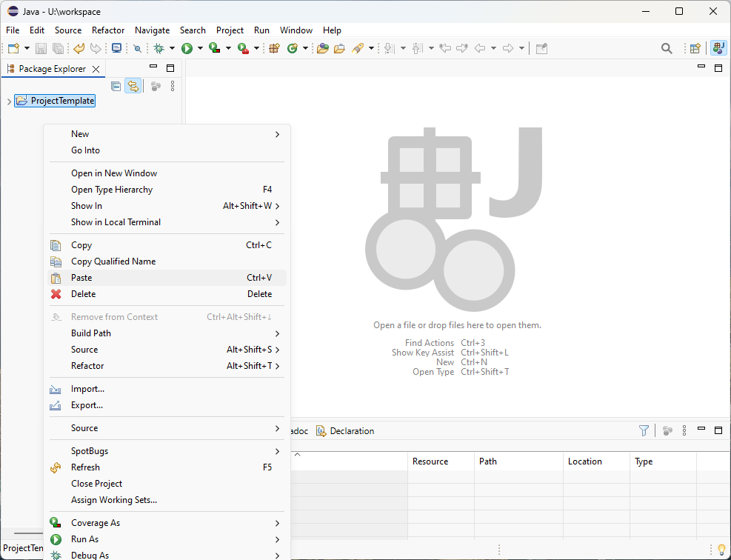Click Delete in the context menu

[x=83, y=294]
